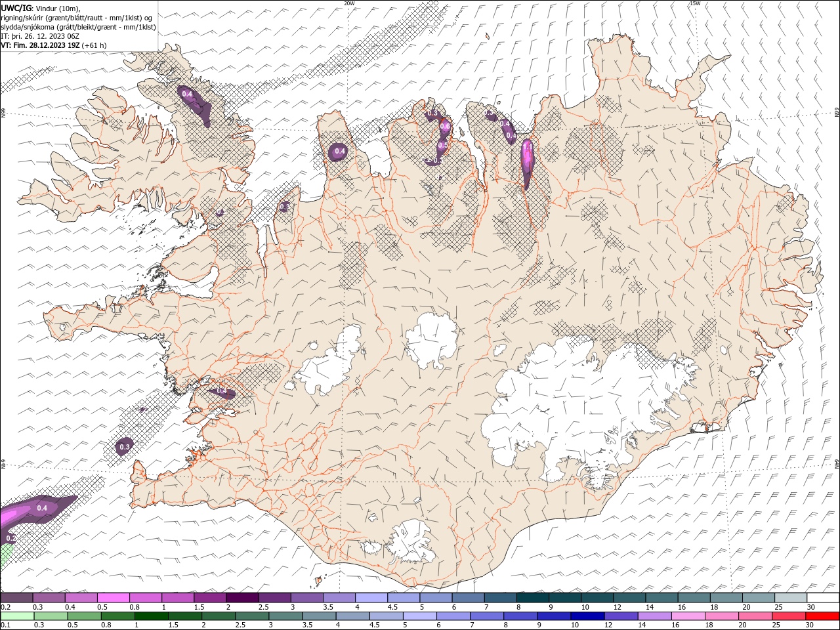Click the rain legend swatch labeled 25

pyautogui.click(x=787, y=616)
